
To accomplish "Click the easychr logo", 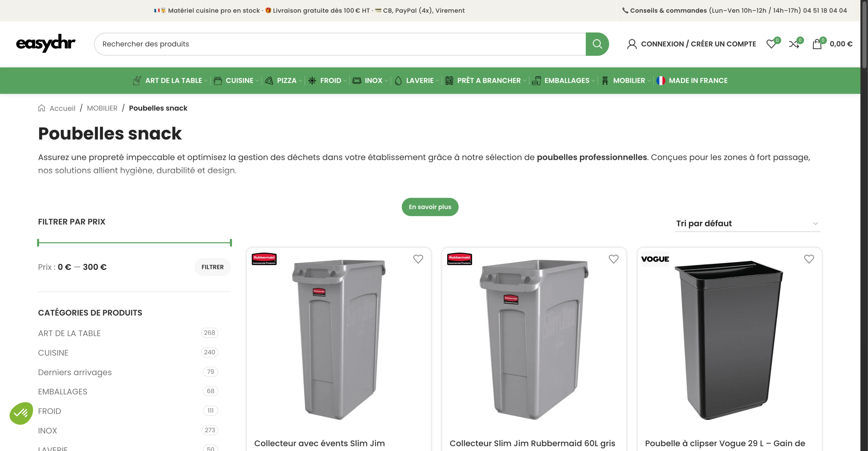I will pyautogui.click(x=46, y=44).
